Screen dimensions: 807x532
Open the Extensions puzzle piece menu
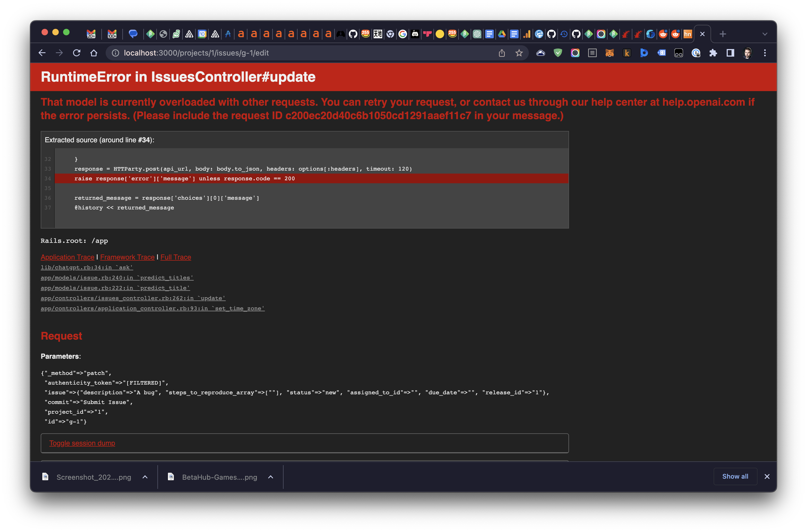713,53
